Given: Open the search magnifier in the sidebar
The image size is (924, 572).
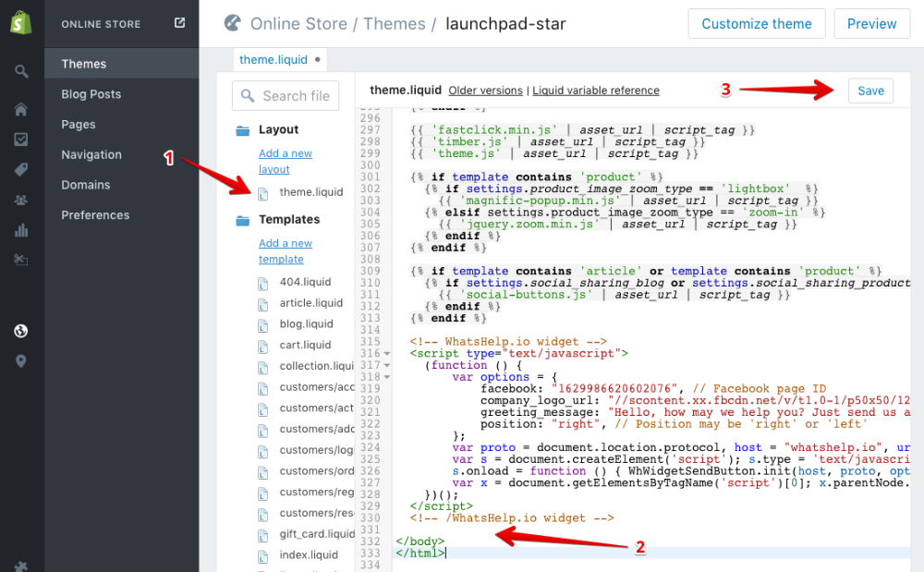Looking at the screenshot, I should tap(21, 72).
